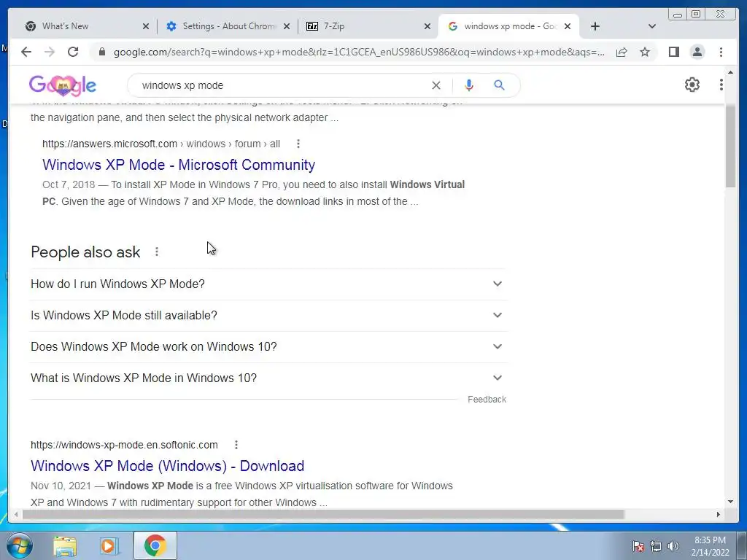Open Google apps vertical dots menu

[x=721, y=85]
